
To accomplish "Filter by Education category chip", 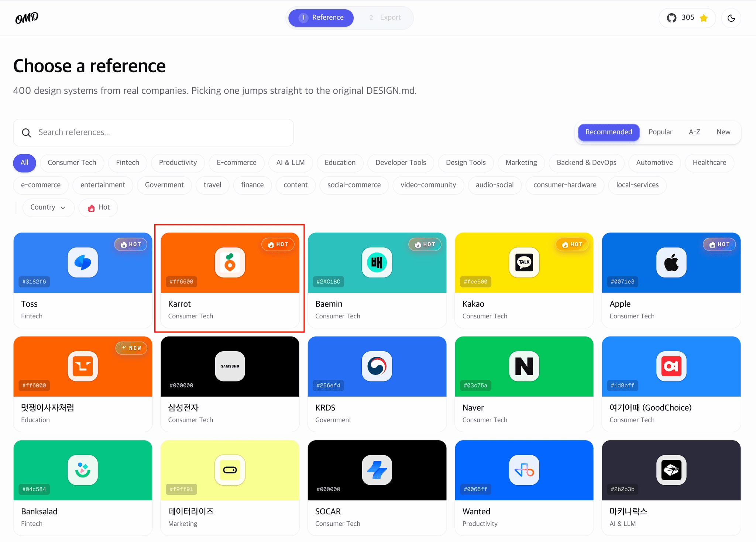I will [x=340, y=163].
